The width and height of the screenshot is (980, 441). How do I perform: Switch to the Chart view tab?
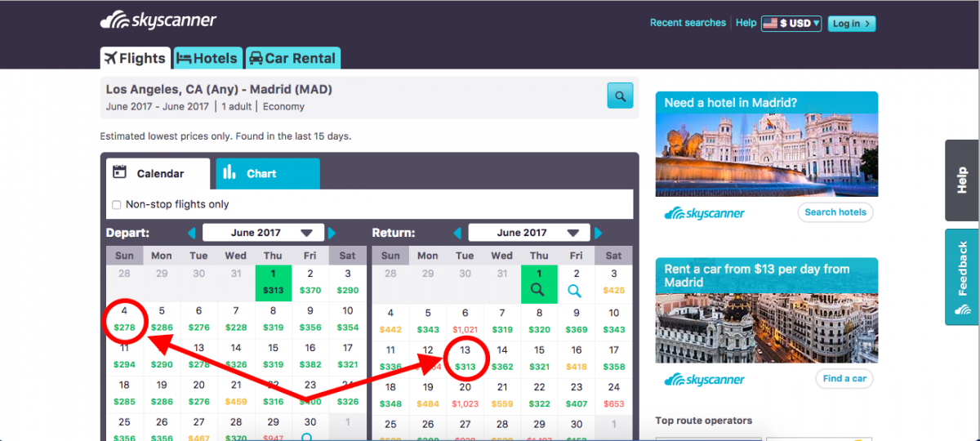point(267,173)
